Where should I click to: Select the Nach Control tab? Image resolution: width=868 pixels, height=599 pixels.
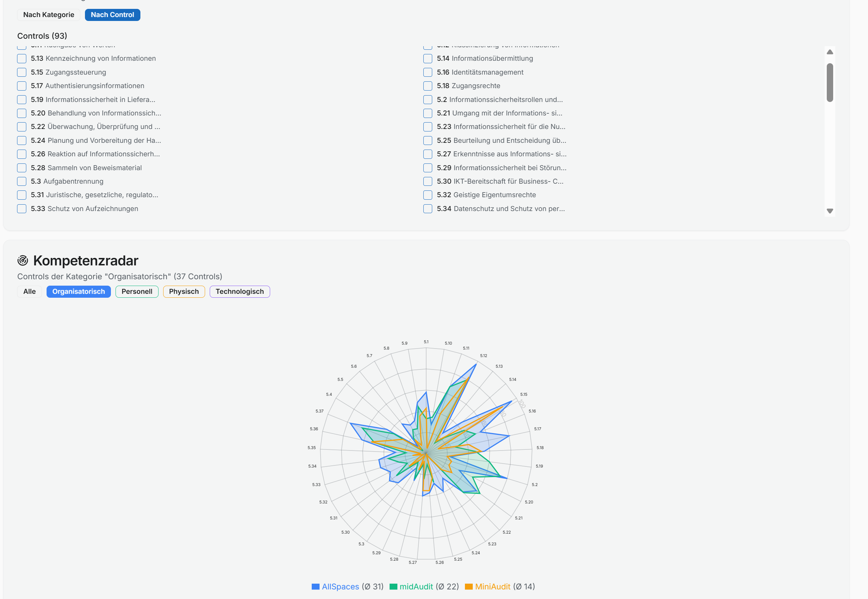click(112, 15)
